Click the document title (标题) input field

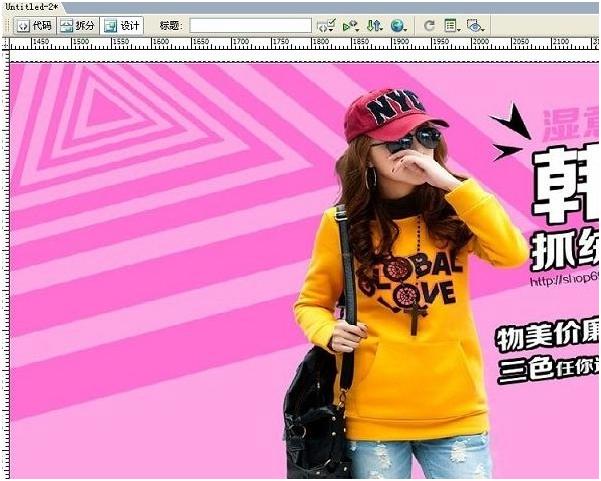250,25
